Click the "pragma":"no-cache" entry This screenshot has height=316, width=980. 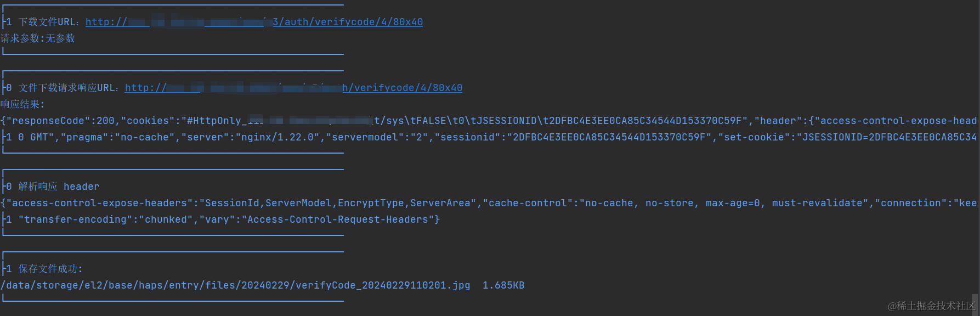[121, 137]
